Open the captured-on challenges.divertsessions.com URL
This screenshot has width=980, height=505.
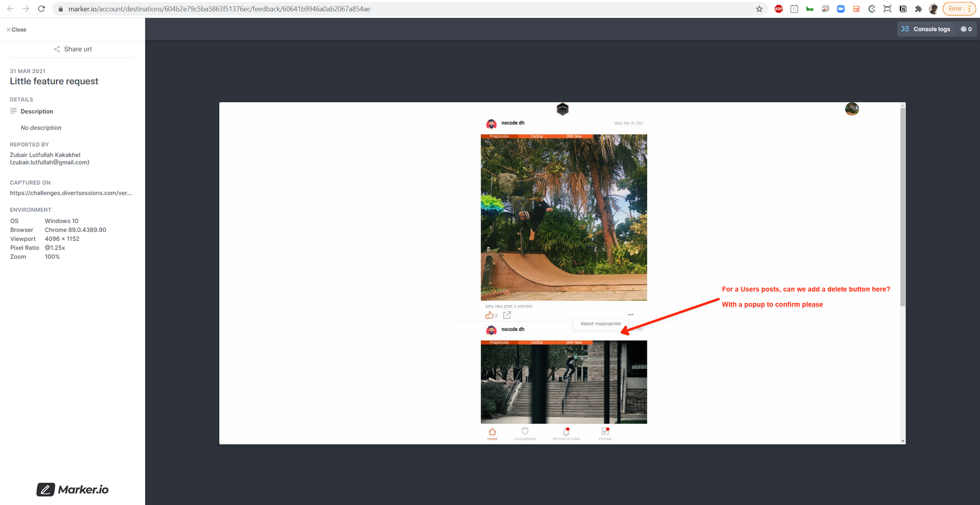point(71,193)
